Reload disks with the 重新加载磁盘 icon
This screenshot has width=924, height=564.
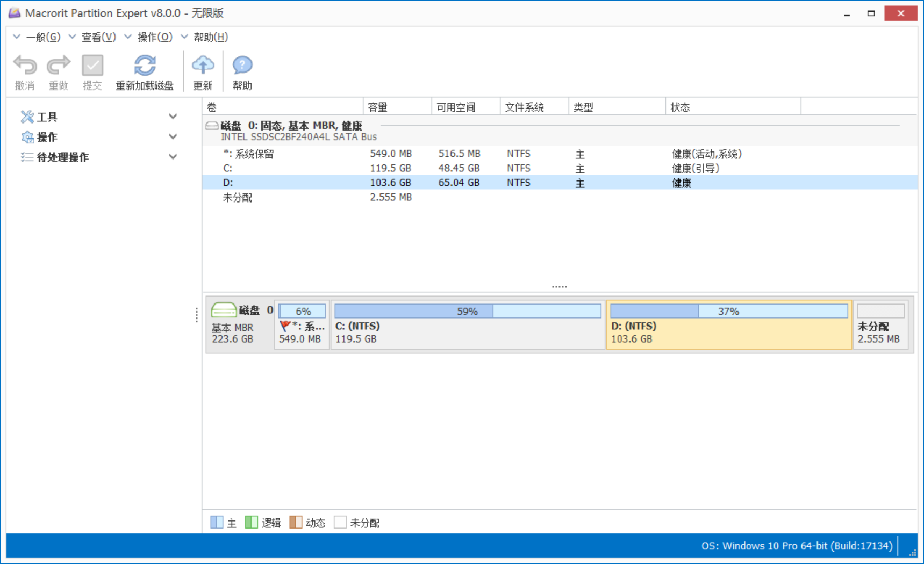145,66
